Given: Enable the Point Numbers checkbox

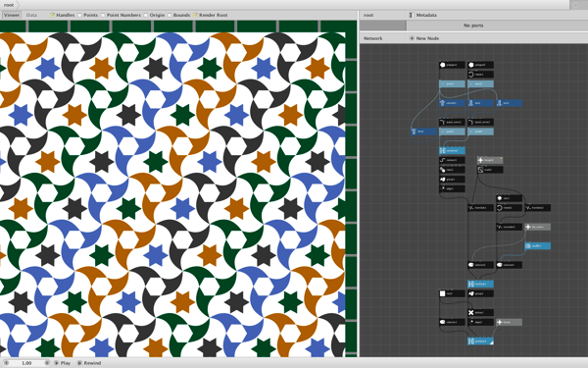Looking at the screenshot, I should [103, 15].
